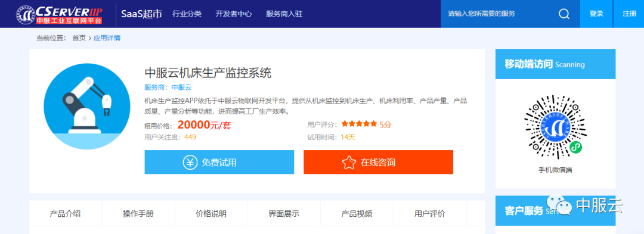
Task: Switch to 产品视频 tab
Action: [x=357, y=214]
